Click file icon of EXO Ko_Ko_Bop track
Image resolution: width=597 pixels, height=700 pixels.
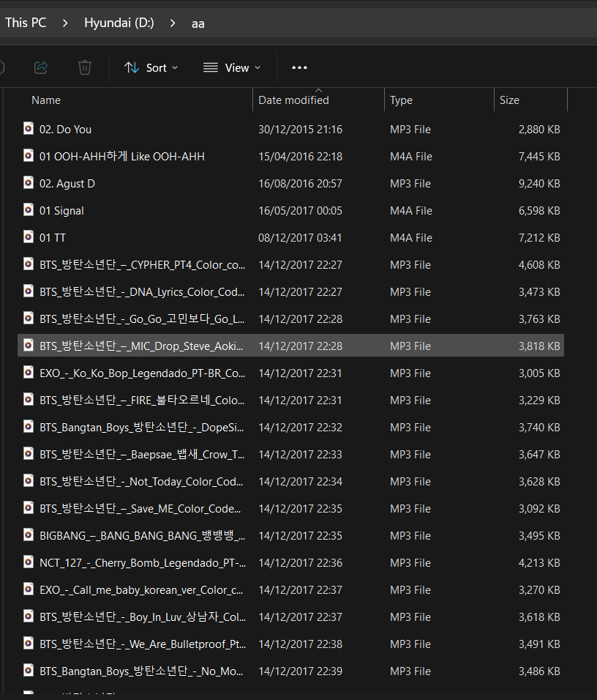(x=29, y=372)
